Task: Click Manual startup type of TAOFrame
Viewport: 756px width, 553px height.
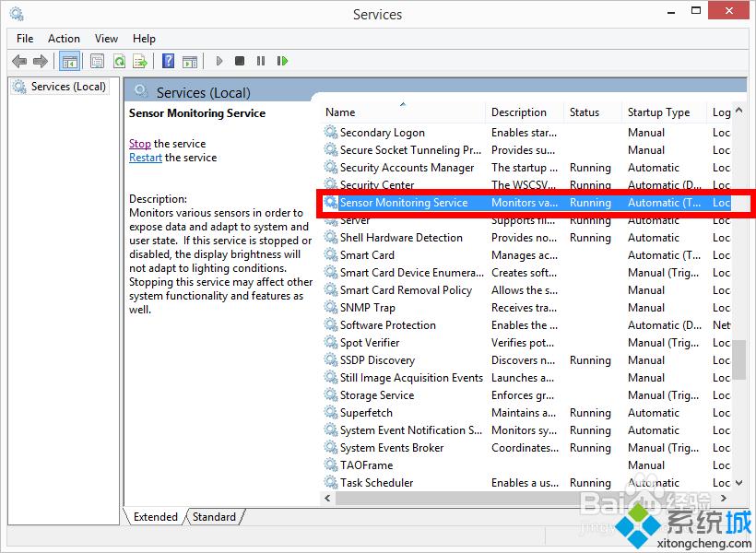Action: coord(646,465)
